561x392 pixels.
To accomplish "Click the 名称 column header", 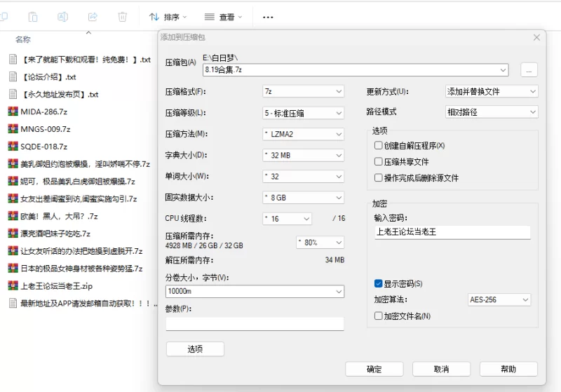I will pos(23,39).
